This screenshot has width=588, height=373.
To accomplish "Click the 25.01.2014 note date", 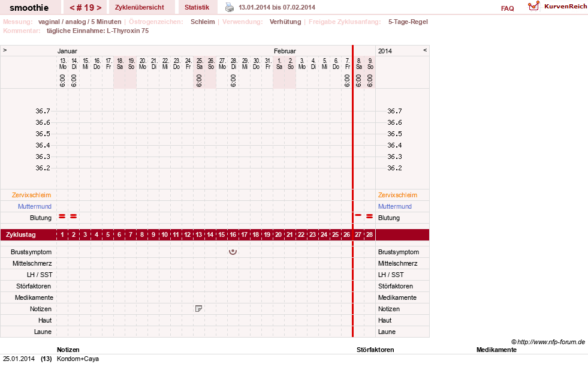I will 19,359.
